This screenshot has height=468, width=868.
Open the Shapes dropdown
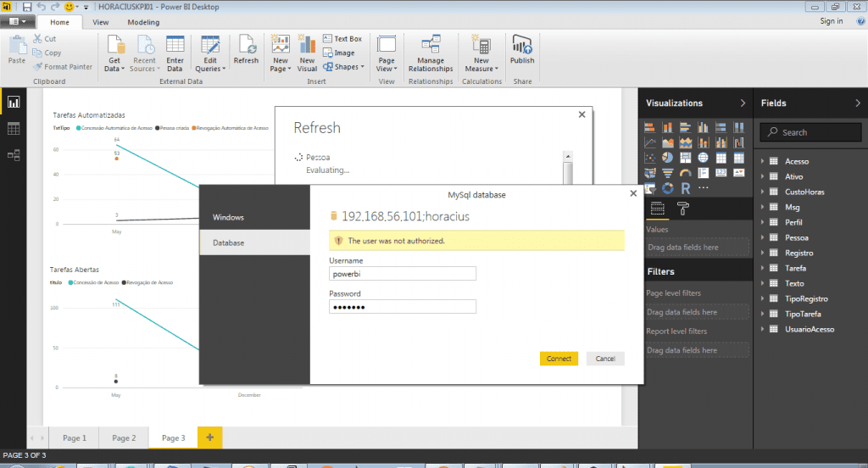pos(344,67)
